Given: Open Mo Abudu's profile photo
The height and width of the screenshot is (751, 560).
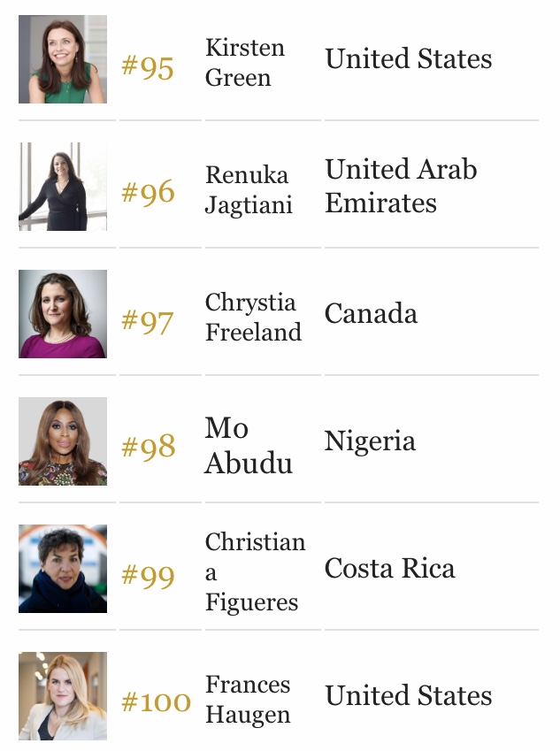Looking at the screenshot, I should [63, 441].
